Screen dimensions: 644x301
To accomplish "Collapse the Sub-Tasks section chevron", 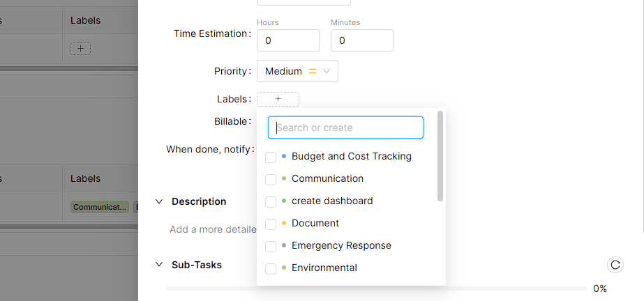I will 158,265.
